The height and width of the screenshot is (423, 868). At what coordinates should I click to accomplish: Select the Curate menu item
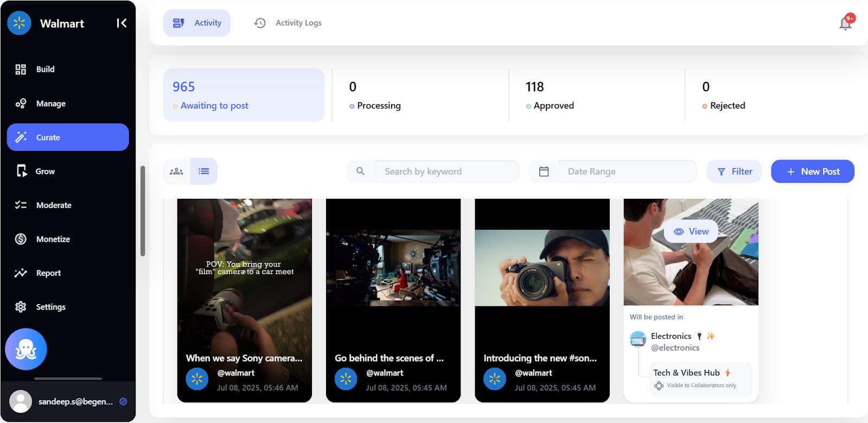(x=68, y=137)
